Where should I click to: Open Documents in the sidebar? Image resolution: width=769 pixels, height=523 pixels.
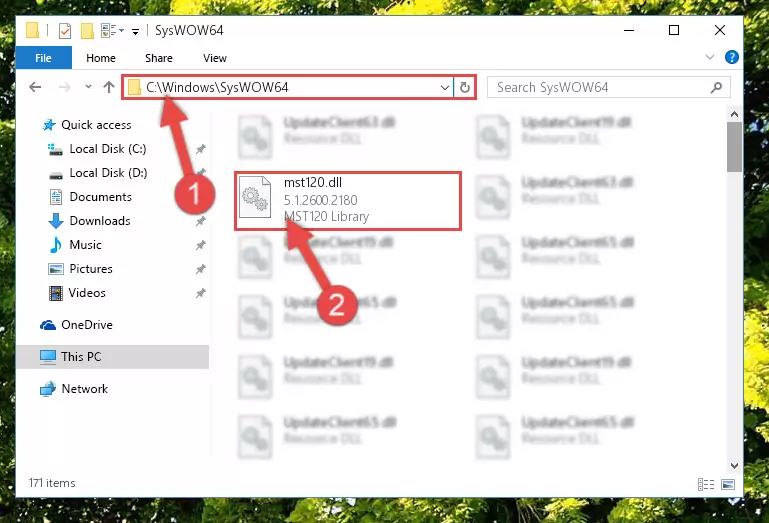[x=101, y=197]
